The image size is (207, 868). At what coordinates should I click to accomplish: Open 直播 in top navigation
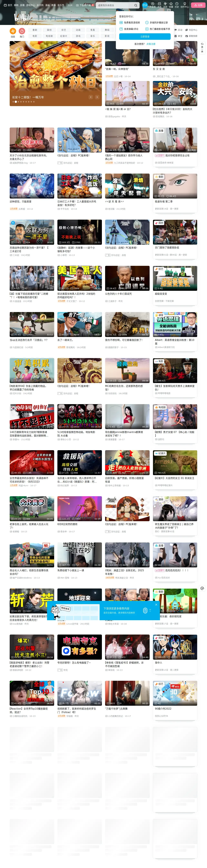tap(22, 5)
